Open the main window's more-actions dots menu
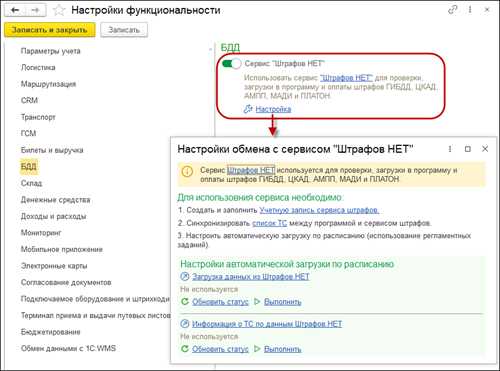 (x=470, y=10)
